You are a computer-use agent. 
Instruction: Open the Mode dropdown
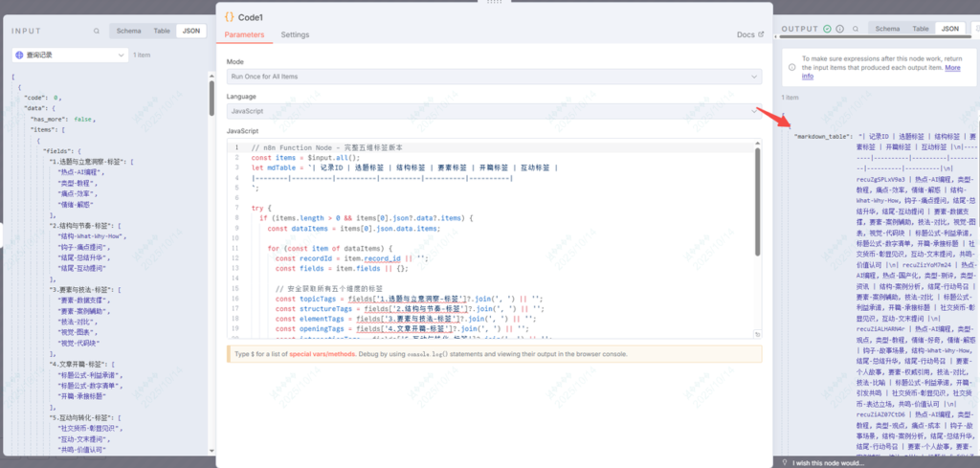click(x=493, y=74)
